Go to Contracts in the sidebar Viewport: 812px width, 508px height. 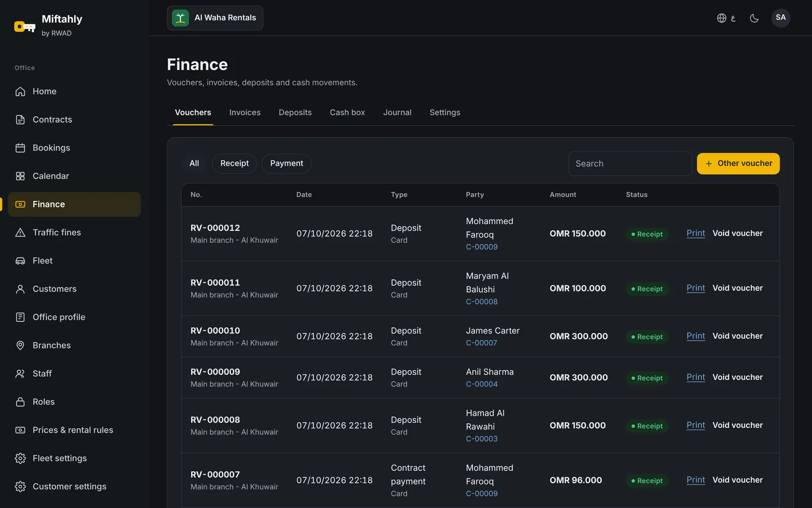coord(74,120)
